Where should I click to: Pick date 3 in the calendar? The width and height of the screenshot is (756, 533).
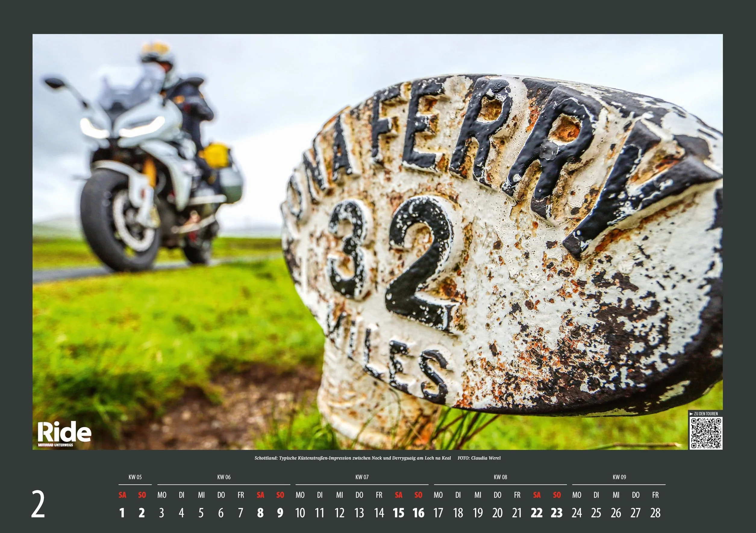click(x=162, y=513)
